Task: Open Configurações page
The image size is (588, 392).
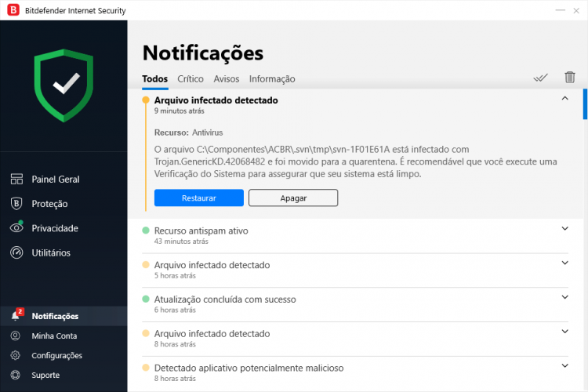Action: 56,355
